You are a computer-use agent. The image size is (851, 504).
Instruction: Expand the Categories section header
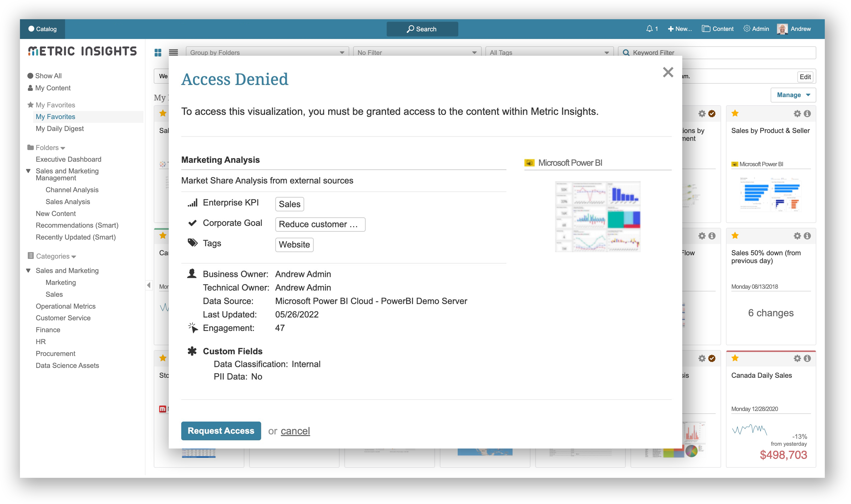[52, 256]
